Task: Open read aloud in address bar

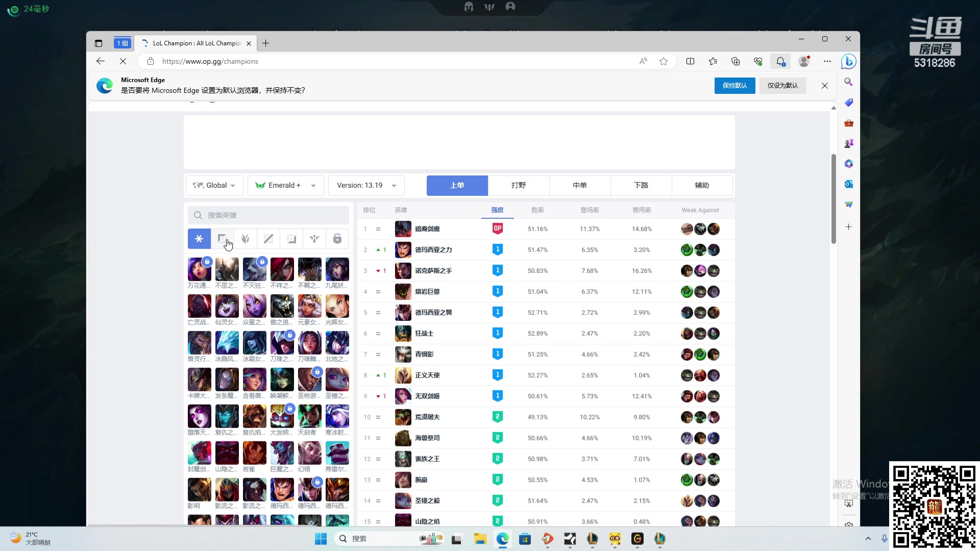Action: point(643,61)
